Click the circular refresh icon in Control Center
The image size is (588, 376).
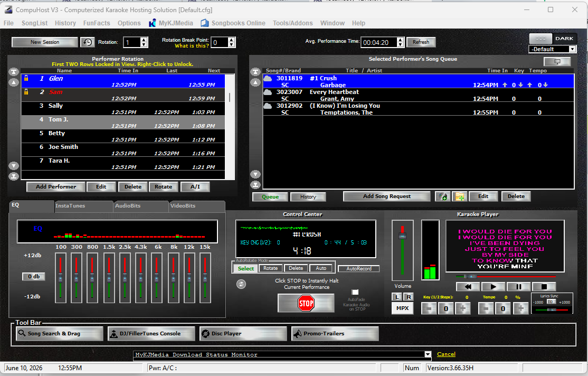[241, 284]
